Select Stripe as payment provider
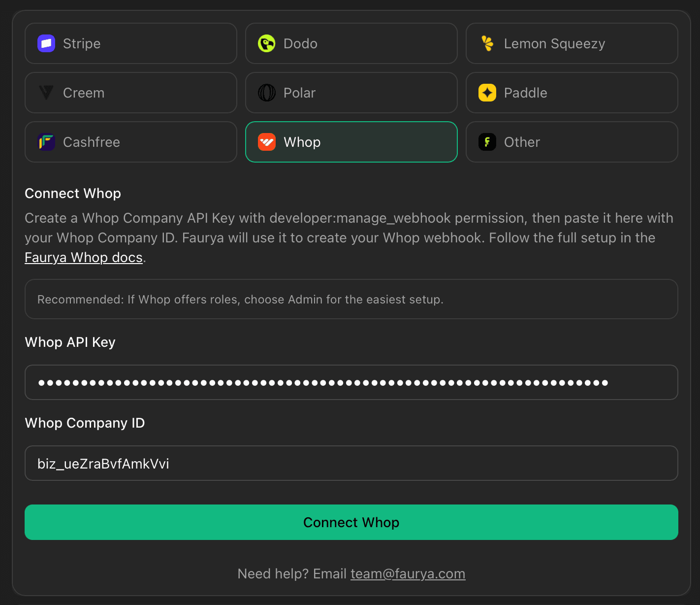Image resolution: width=700 pixels, height=605 pixels. coord(131,43)
